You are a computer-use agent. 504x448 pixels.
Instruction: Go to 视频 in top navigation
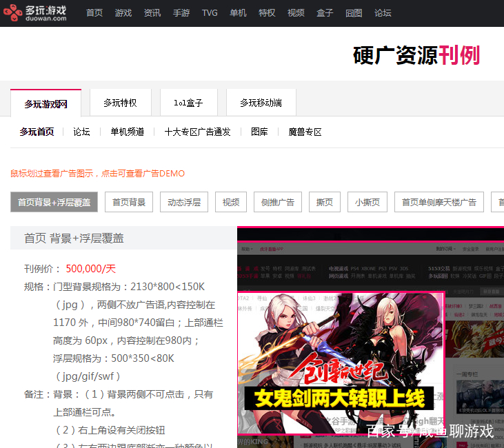click(296, 13)
